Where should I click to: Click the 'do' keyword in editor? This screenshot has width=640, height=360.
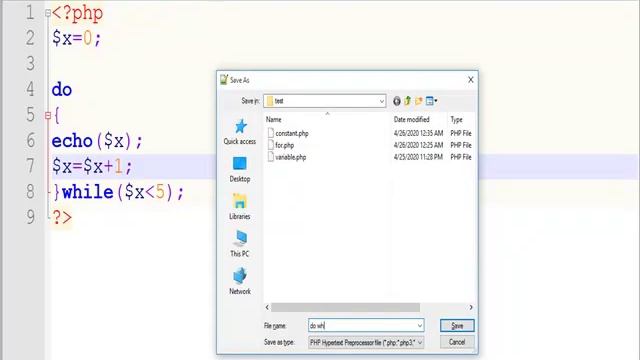62,89
